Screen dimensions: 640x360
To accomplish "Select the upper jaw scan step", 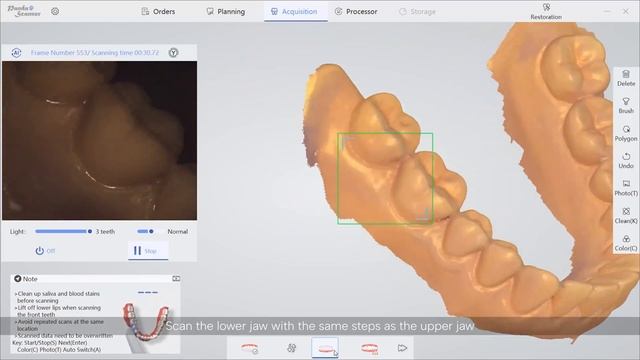I will [x=249, y=348].
